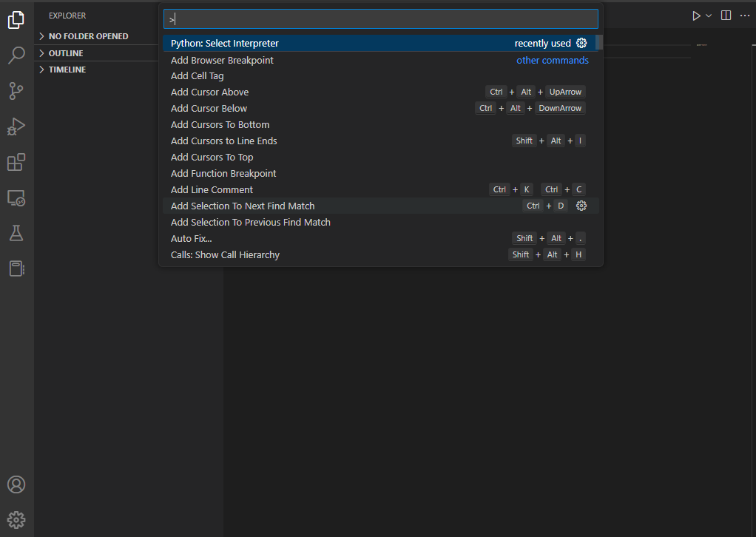
Task: Open the Search panel
Action: click(16, 55)
